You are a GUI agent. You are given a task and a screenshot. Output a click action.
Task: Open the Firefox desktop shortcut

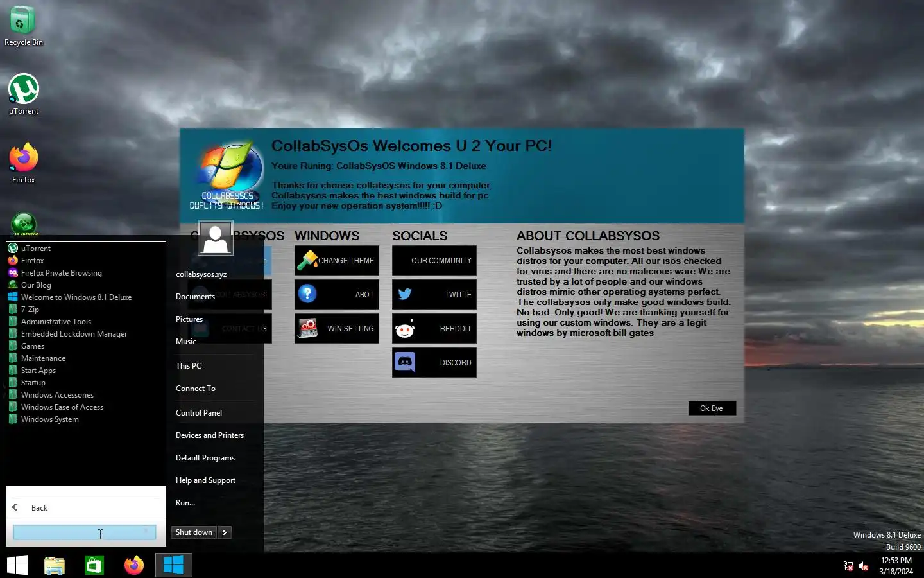click(23, 163)
